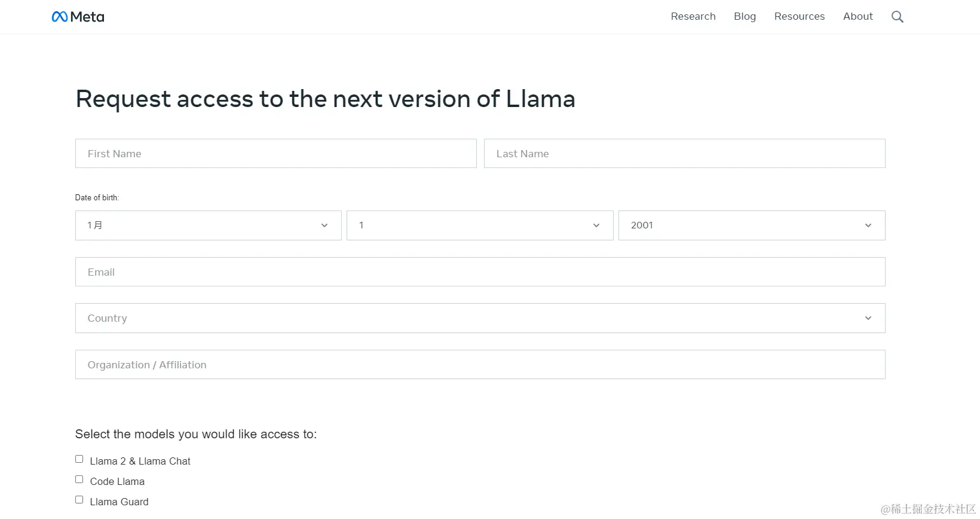
Task: Tick the Llama Guard checkbox
Action: [79, 500]
